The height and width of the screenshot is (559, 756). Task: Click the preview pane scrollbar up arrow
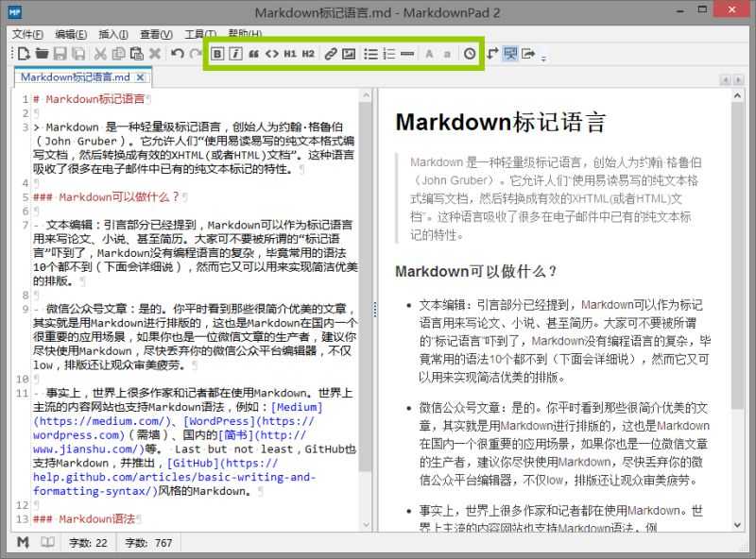737,96
